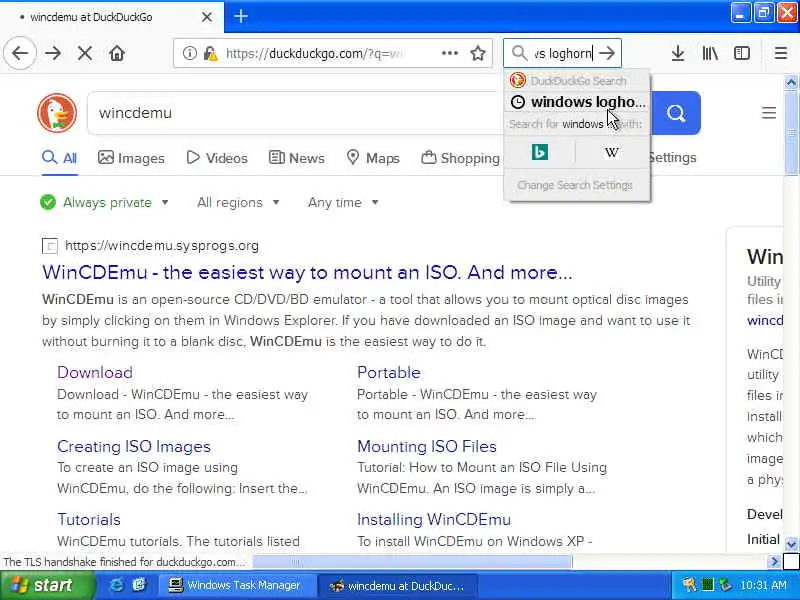800x600 pixels.
Task: Select the 'windows logho...' history suggestion
Action: (x=578, y=102)
